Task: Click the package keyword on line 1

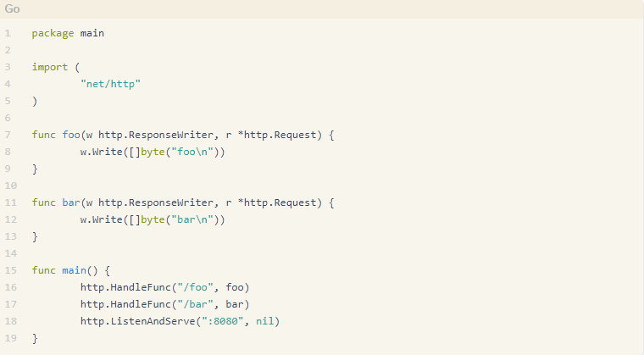Action: click(53, 33)
